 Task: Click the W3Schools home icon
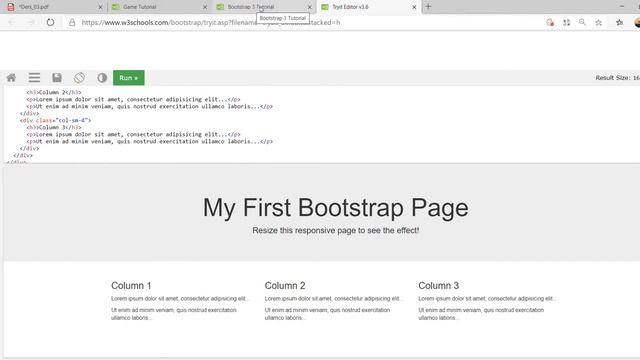click(11, 78)
